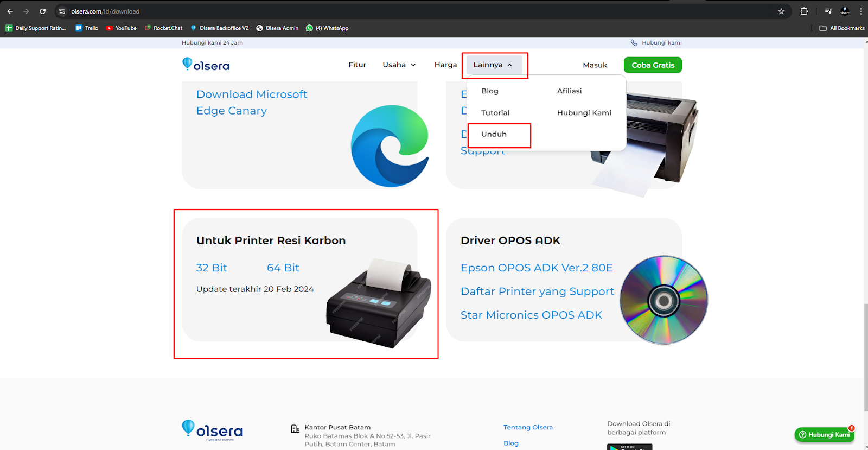This screenshot has width=868, height=450.
Task: Go back with the browser back arrow
Action: point(10,11)
